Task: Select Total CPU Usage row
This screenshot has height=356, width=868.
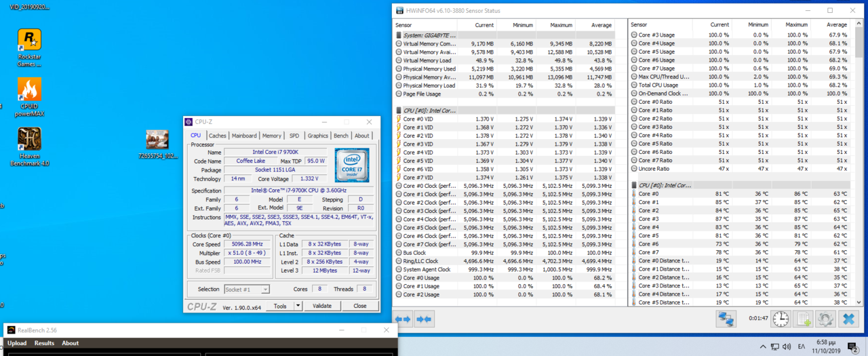Action: 740,85
